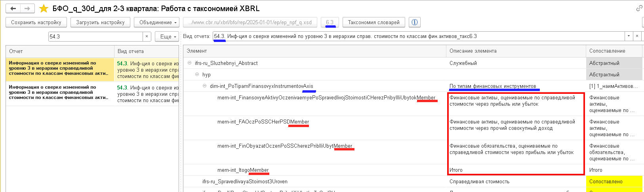
Task: Click the yellow Сопоставлено cell
Action: pos(614,181)
